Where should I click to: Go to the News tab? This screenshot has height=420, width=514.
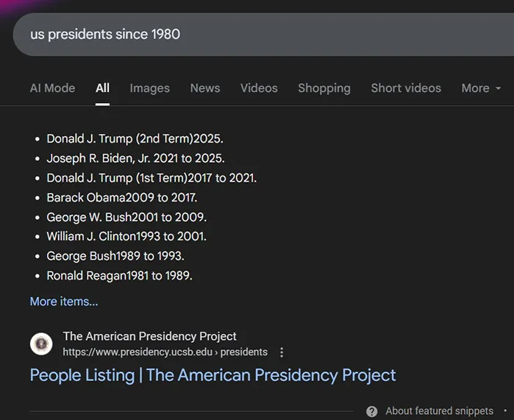tap(205, 88)
